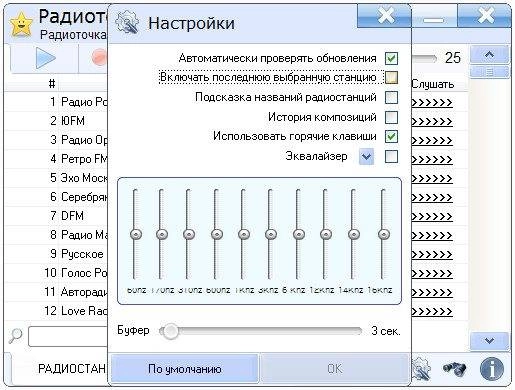Close the Настройки dialog
Viewport: 515px width, 390px height.
point(385,15)
